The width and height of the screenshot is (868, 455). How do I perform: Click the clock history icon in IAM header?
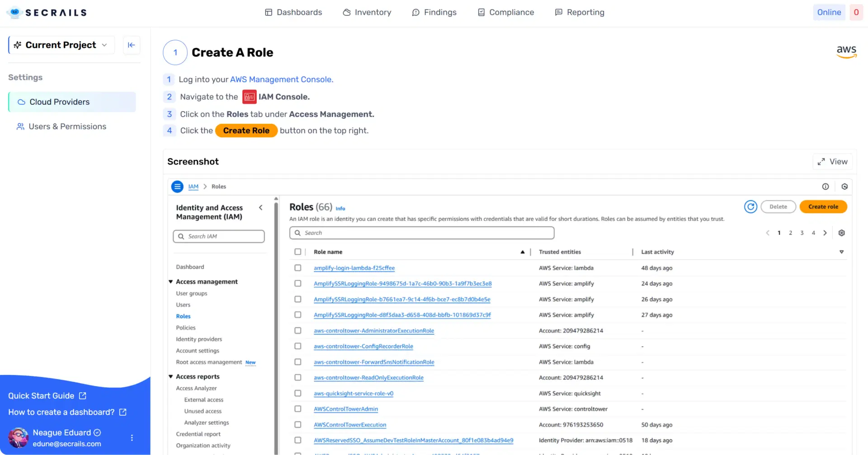(844, 187)
